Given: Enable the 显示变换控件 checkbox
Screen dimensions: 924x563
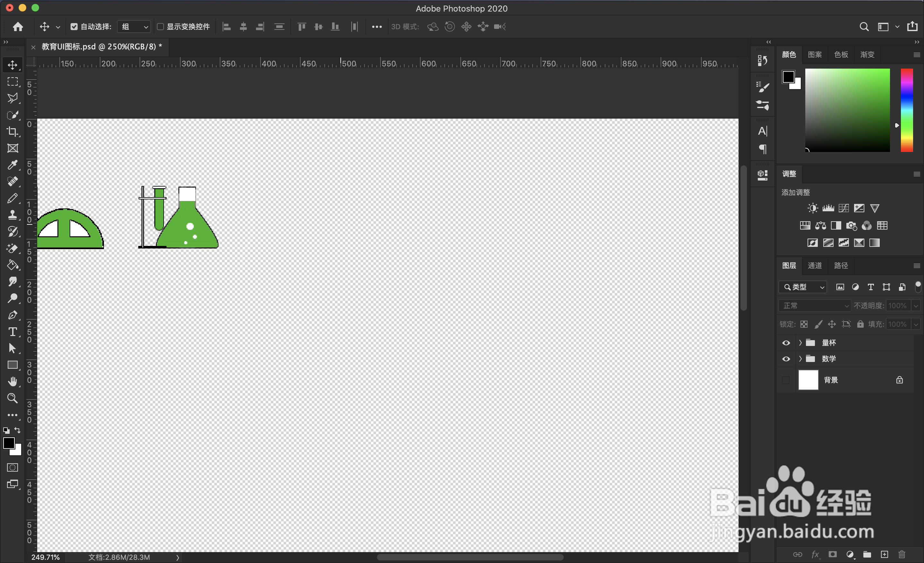Looking at the screenshot, I should coord(160,27).
